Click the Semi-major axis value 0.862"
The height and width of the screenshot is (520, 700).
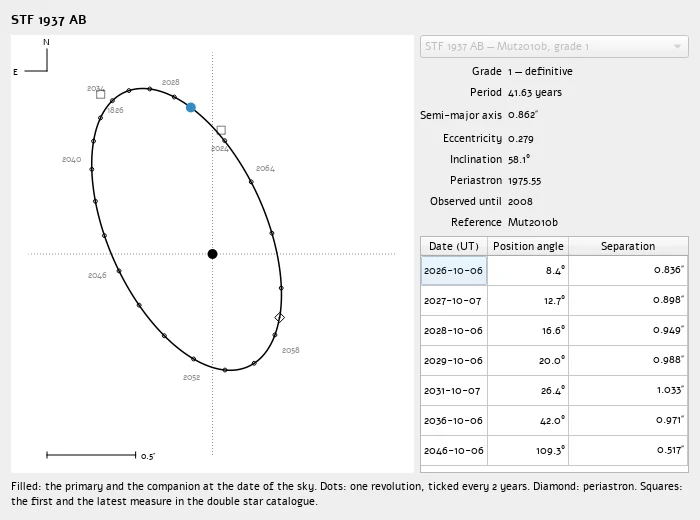click(x=523, y=115)
